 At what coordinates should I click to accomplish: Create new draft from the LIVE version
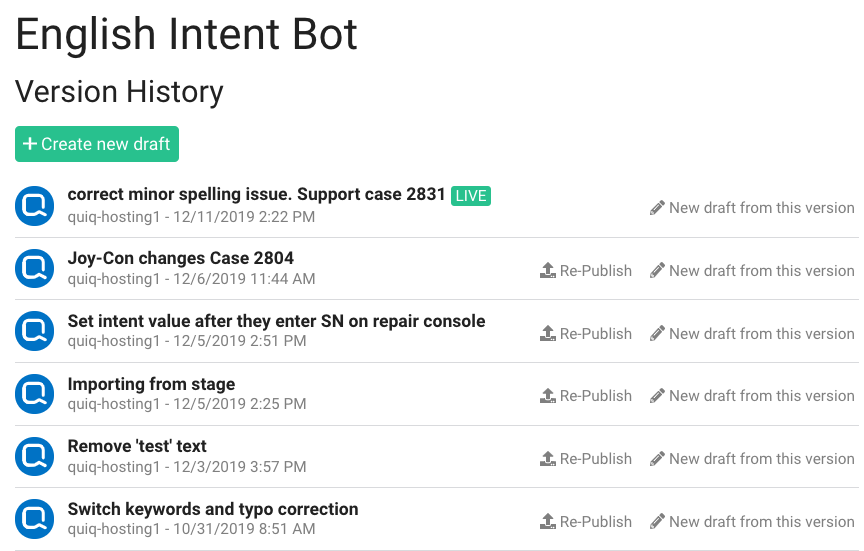752,208
